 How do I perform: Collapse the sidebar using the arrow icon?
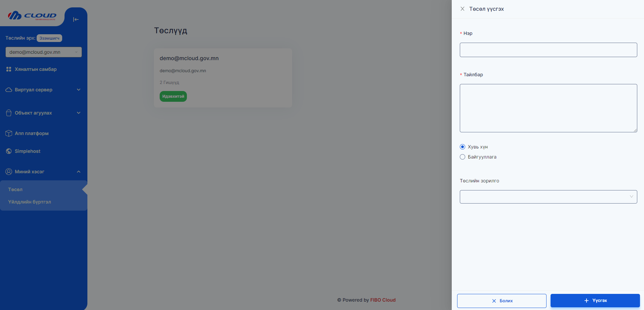tap(76, 19)
